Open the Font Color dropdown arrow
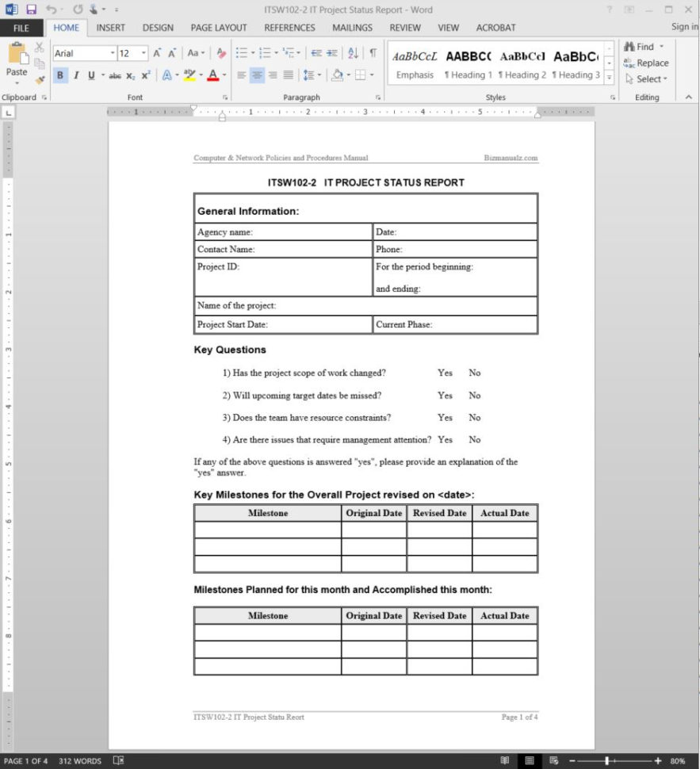Image resolution: width=700 pixels, height=769 pixels. click(223, 75)
